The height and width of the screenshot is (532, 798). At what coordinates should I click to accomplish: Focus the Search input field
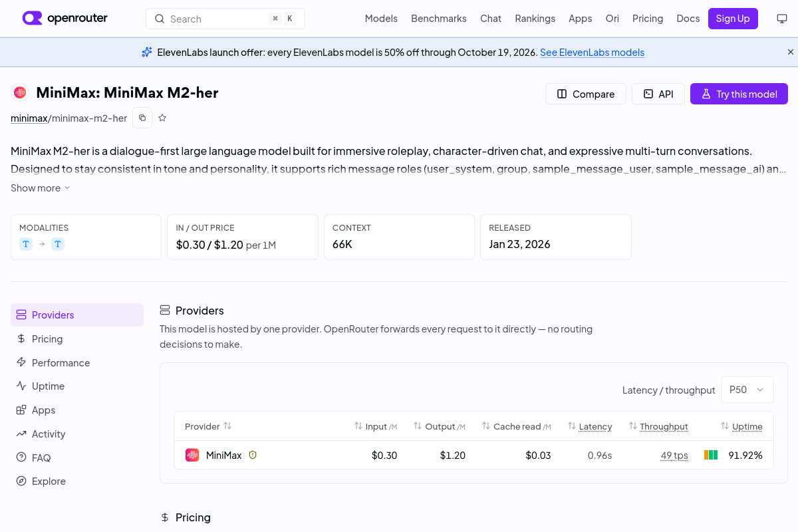click(225, 19)
